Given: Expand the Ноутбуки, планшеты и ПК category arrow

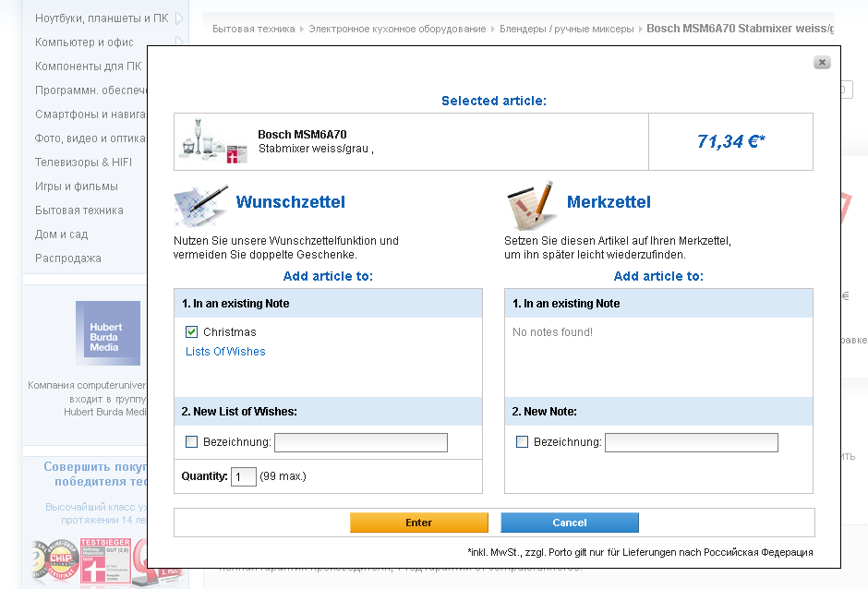Looking at the screenshot, I should coord(178,18).
